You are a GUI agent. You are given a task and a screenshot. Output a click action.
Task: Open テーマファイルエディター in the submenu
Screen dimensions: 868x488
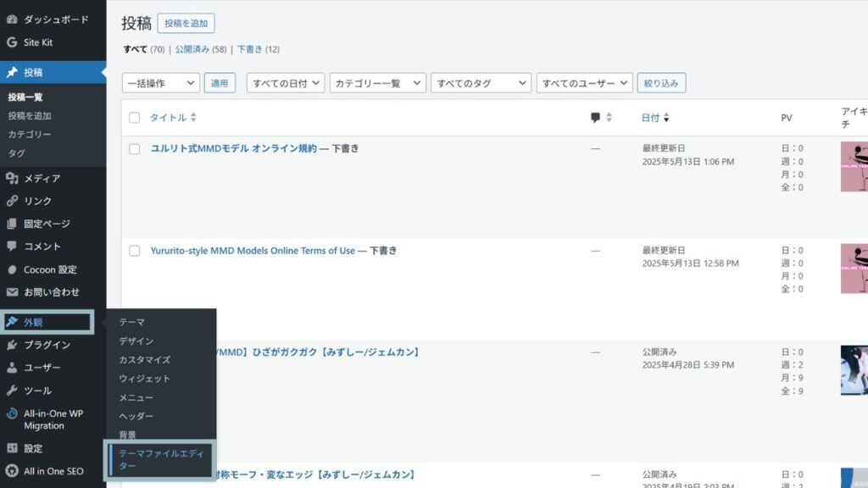pyautogui.click(x=161, y=459)
